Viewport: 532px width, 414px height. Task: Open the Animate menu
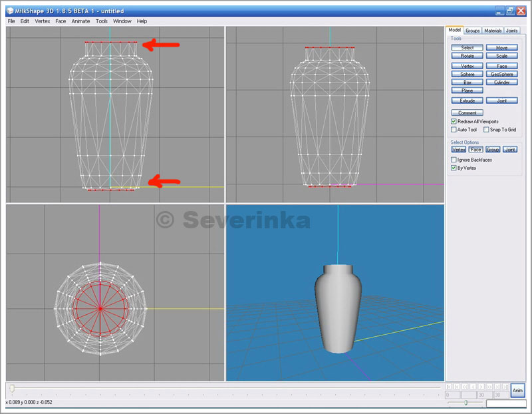[80, 21]
